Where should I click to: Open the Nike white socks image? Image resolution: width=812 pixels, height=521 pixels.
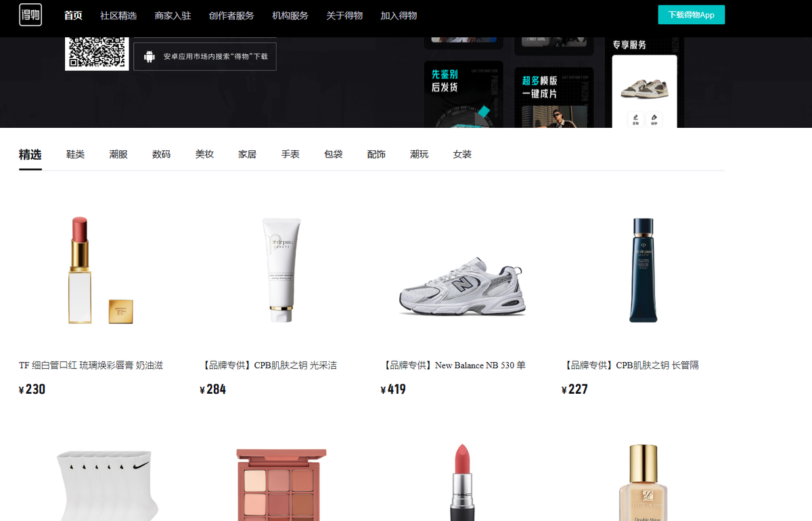(x=108, y=486)
